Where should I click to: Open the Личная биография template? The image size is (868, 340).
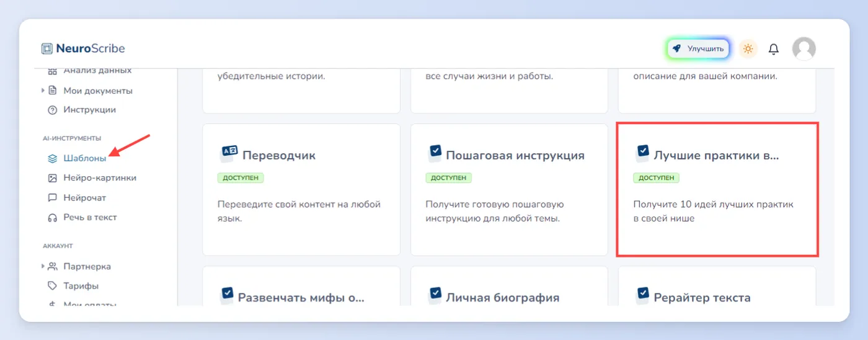(509, 287)
